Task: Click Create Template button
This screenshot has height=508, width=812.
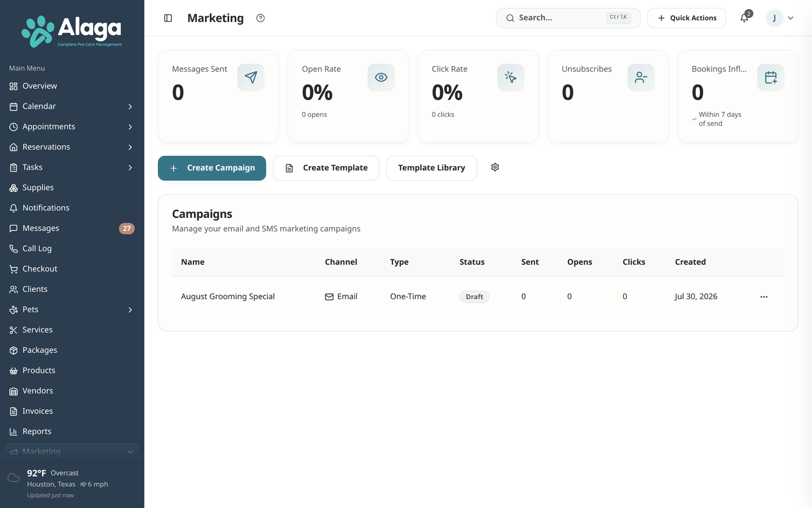Action: click(x=326, y=168)
